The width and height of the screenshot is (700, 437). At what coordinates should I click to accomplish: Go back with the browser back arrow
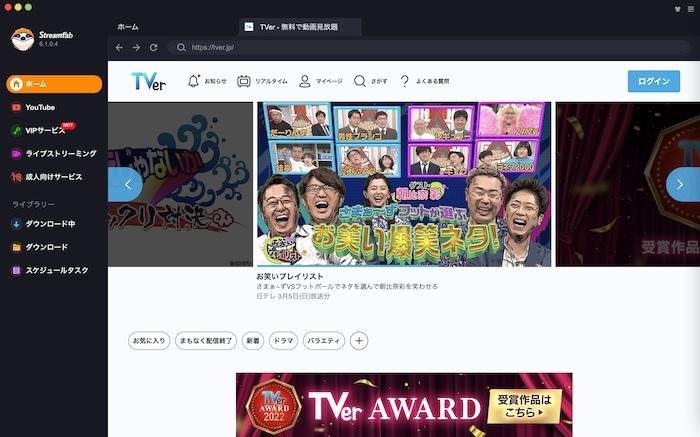(x=119, y=47)
